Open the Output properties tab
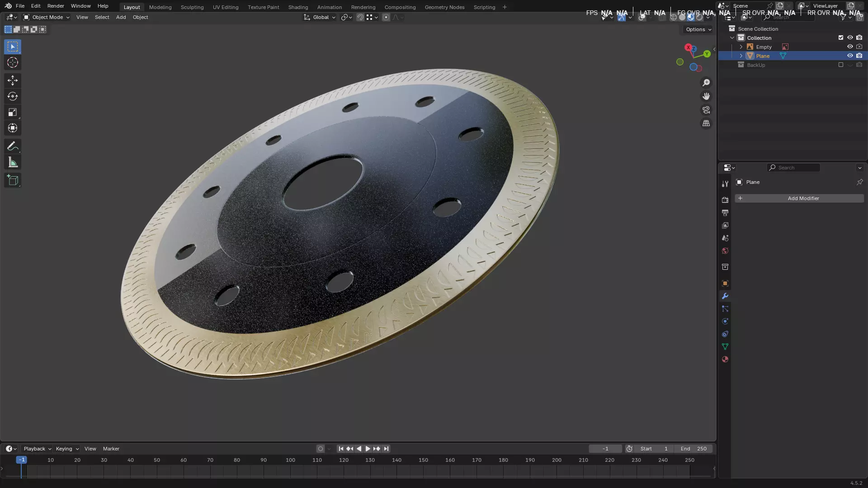The width and height of the screenshot is (868, 488). (x=725, y=213)
